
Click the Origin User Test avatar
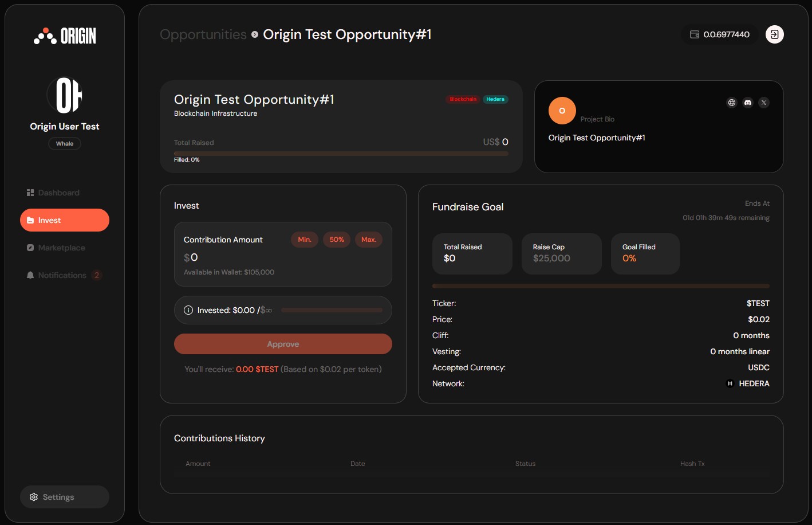[x=65, y=95]
